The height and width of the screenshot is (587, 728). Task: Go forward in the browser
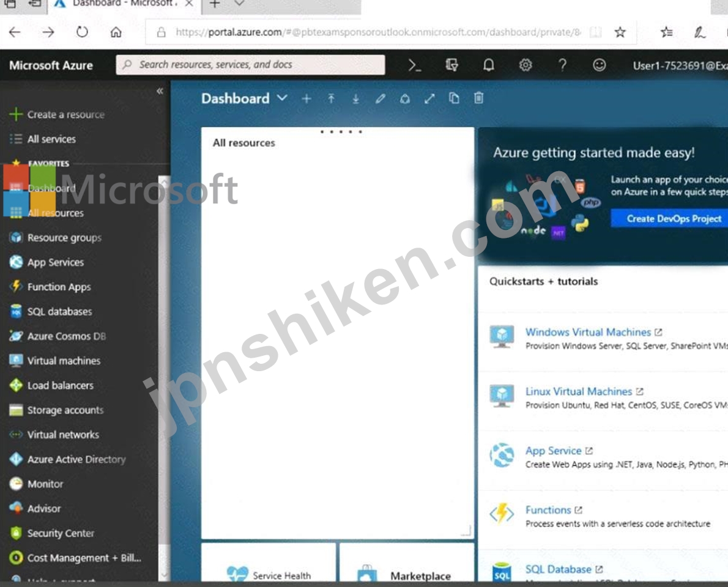(x=48, y=32)
